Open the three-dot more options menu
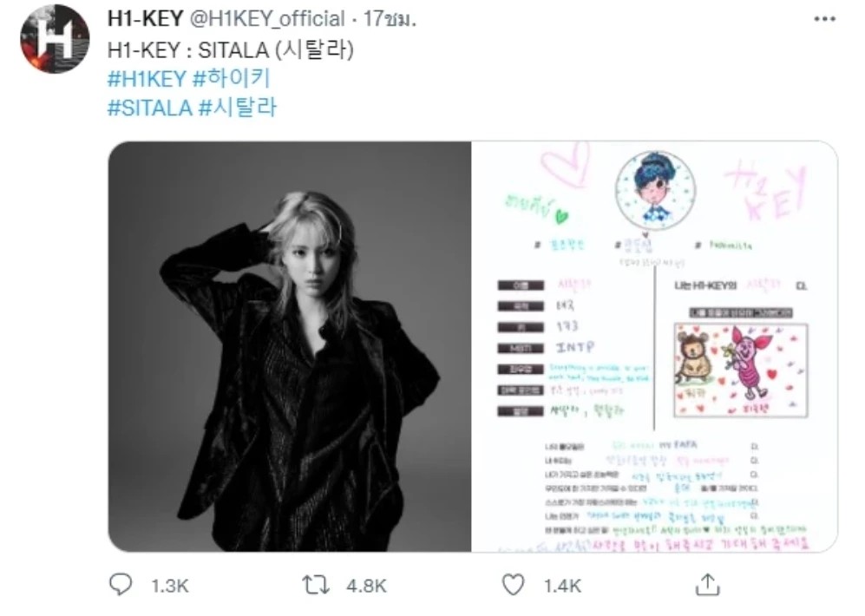 point(825,19)
